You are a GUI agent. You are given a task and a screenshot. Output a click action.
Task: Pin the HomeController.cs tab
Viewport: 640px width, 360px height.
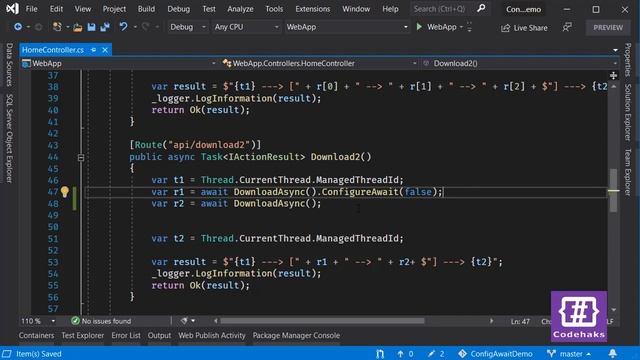[x=93, y=50]
